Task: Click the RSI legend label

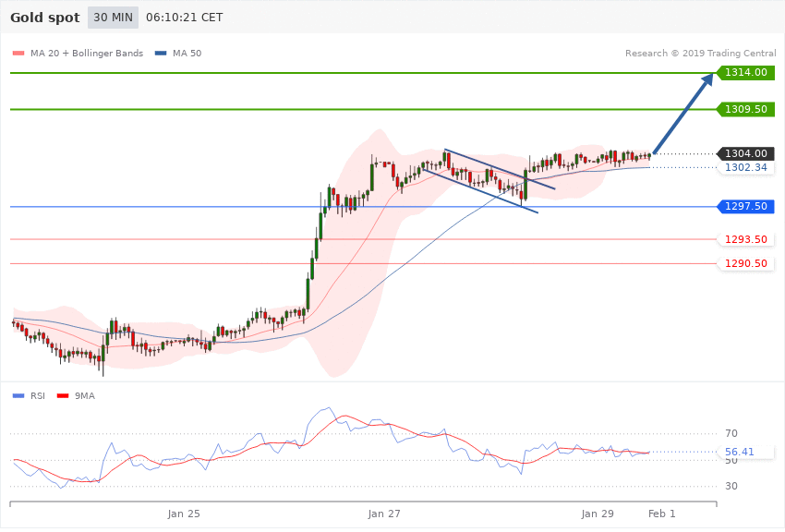Action: click(38, 396)
